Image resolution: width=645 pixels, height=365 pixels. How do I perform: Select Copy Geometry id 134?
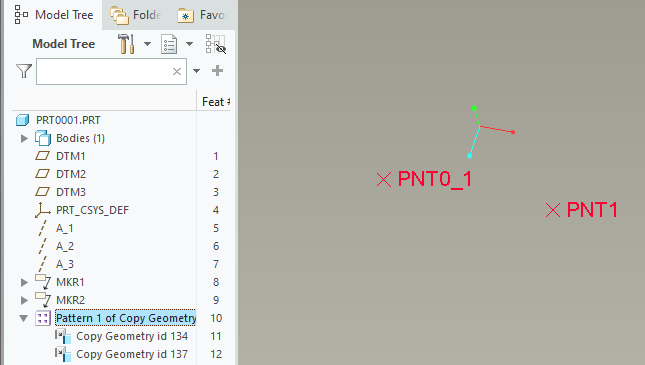[132, 336]
